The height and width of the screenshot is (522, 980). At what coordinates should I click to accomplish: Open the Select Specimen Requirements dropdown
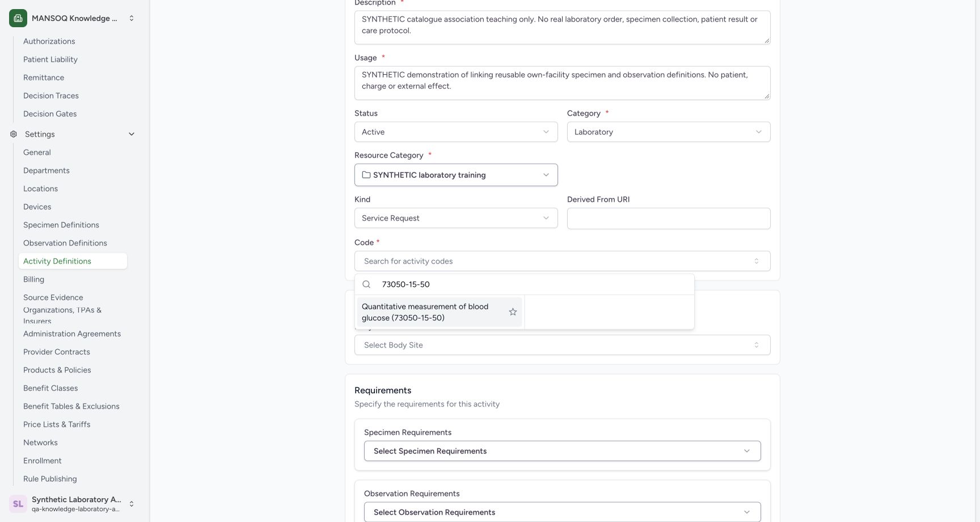pos(562,451)
